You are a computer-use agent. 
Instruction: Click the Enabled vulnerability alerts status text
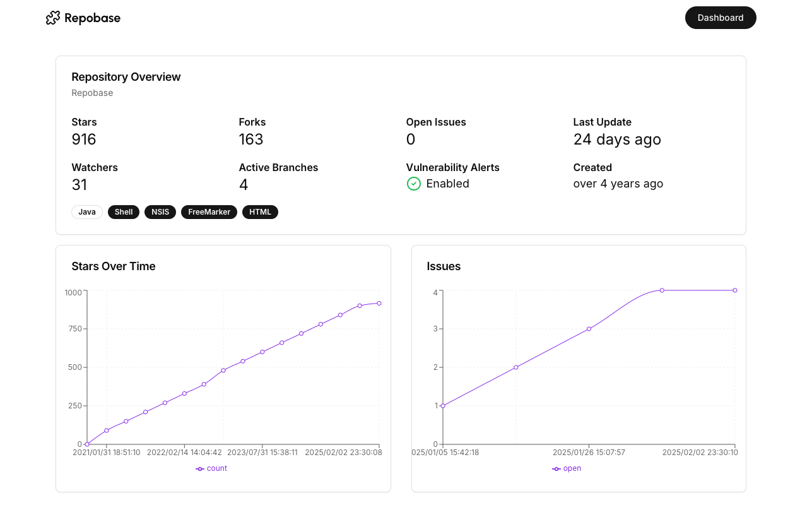[448, 184]
